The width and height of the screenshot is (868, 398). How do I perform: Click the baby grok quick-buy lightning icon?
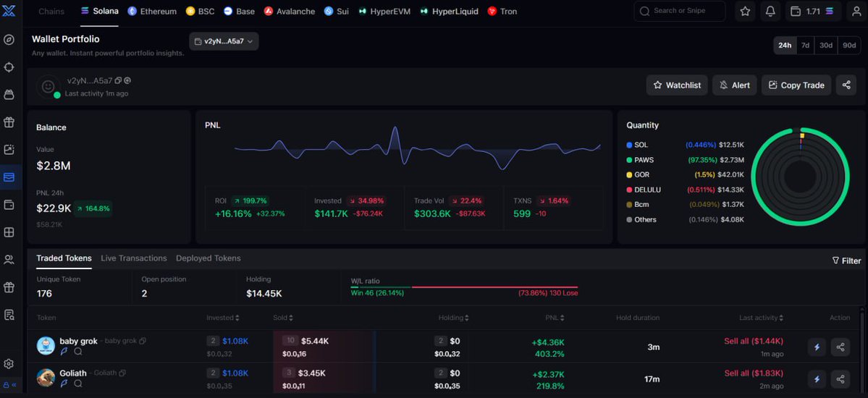(817, 347)
